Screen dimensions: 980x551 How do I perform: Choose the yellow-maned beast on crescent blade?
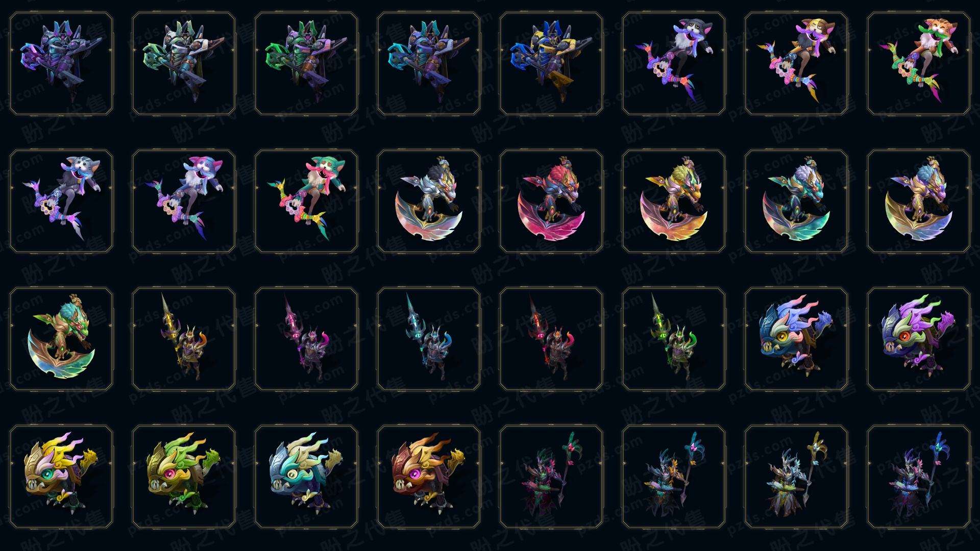pos(674,201)
